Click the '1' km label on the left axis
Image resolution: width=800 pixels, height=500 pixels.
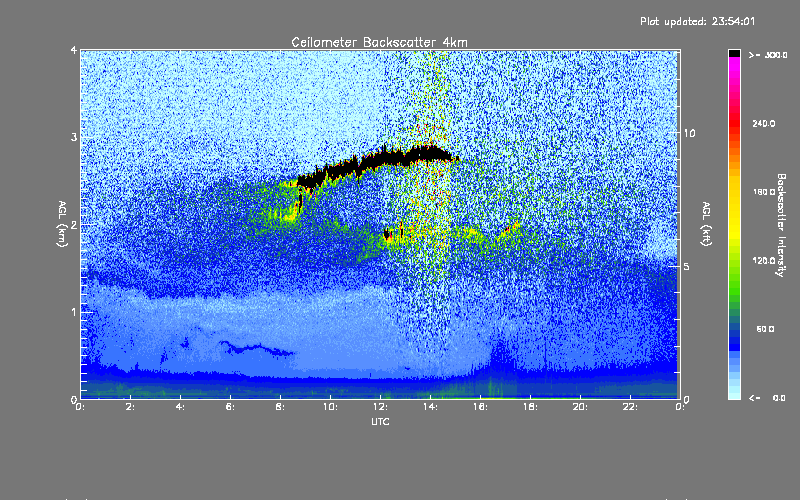(x=74, y=312)
